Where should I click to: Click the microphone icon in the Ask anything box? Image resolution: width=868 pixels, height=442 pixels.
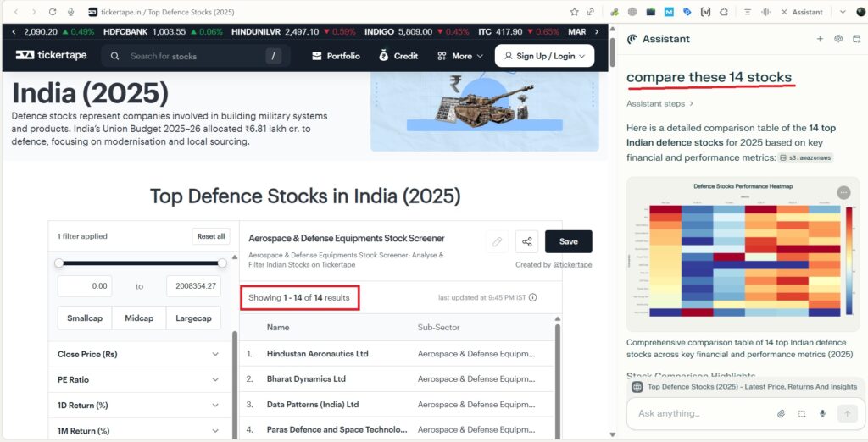822,413
